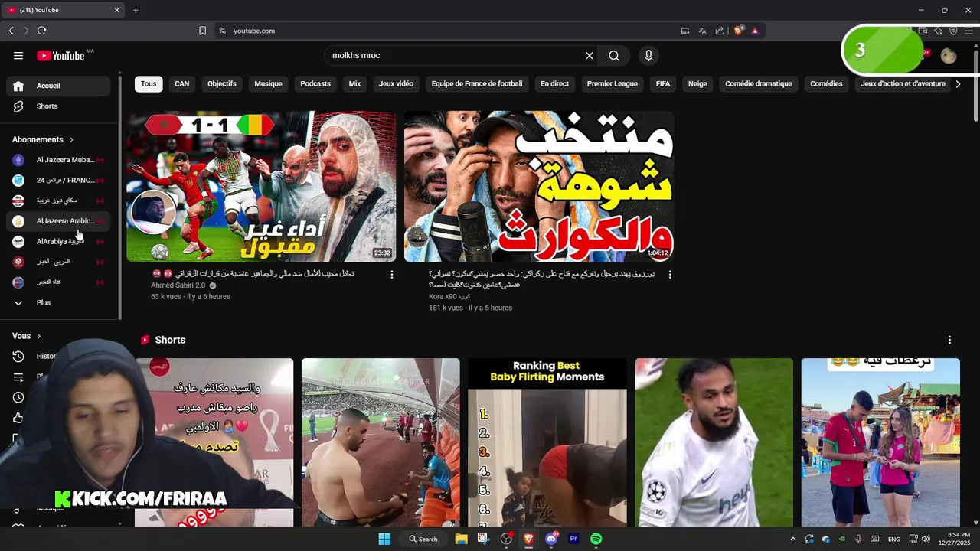
Task: Click the page vertical scrollbar
Action: (x=975, y=84)
